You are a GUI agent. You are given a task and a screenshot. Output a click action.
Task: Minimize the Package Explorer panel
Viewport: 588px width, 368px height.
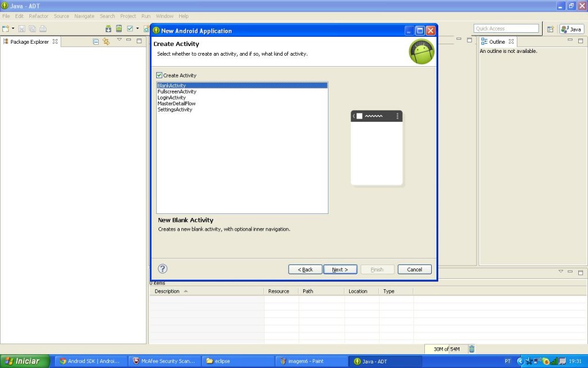[x=129, y=40]
